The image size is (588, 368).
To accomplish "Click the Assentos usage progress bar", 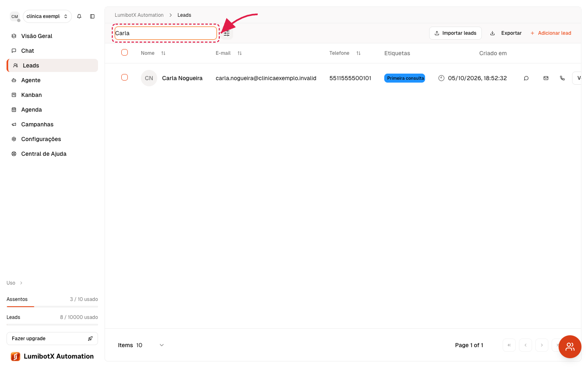I will (52, 306).
